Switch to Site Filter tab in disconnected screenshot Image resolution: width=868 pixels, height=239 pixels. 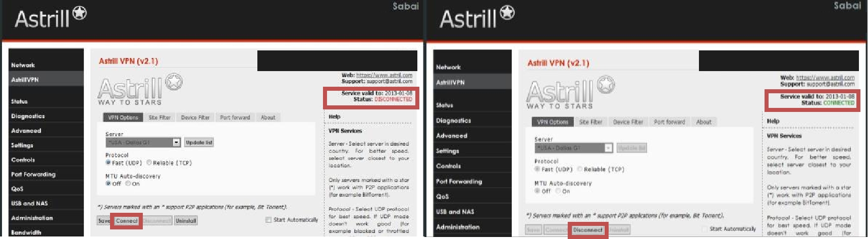point(159,117)
